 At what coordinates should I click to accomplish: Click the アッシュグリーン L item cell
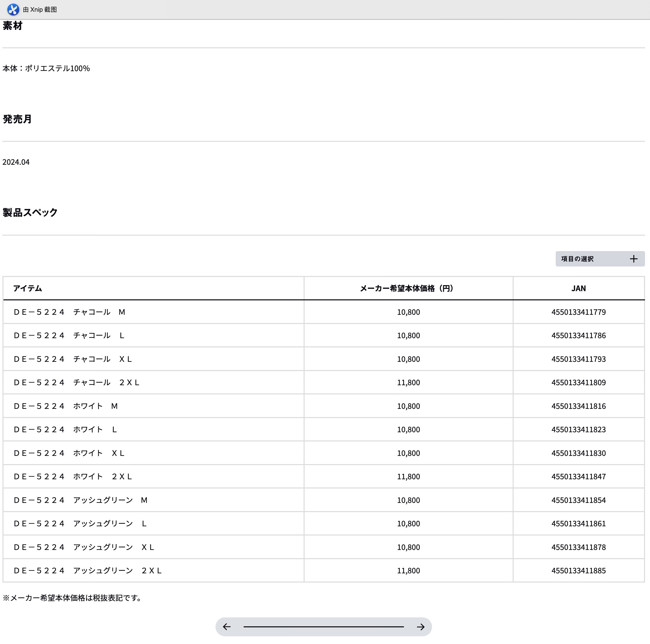[80, 524]
